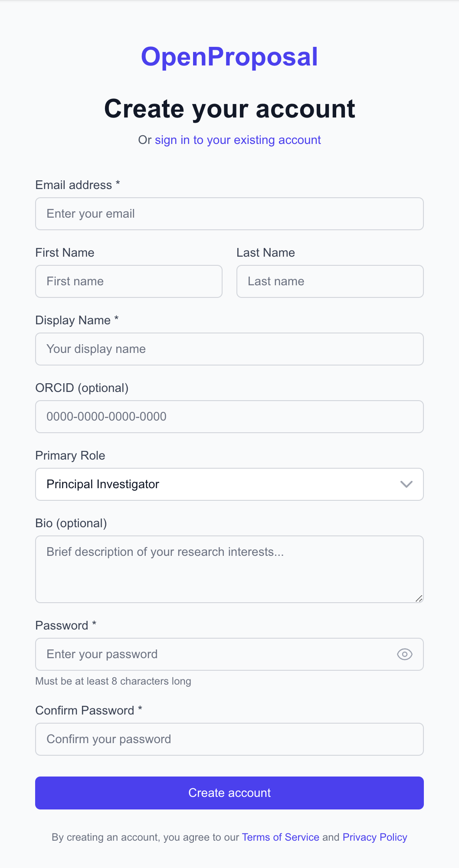View the Privacy Policy link
459x868 pixels.
point(375,837)
